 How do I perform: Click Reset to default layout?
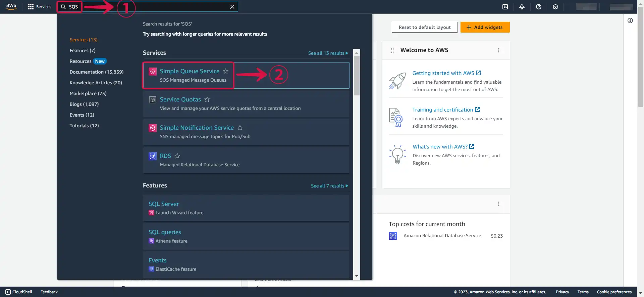pyautogui.click(x=425, y=27)
